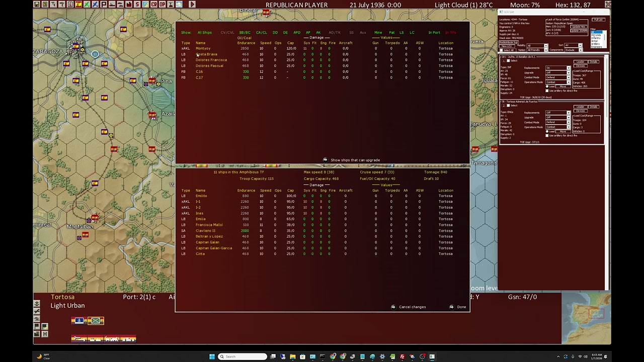This screenshot has height=362, width=644.
Task: Click Update 200NM button
Action: (579, 31)
